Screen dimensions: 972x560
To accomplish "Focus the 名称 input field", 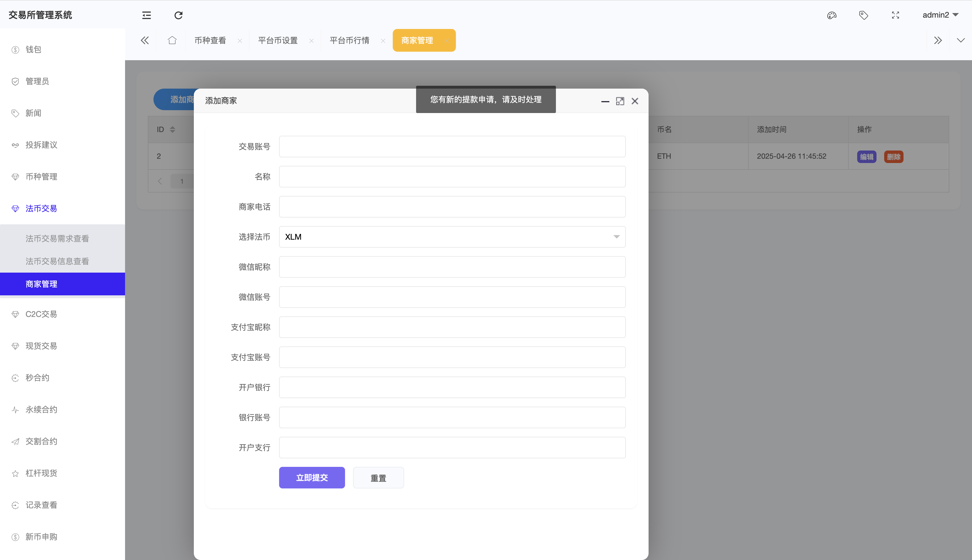I will pyautogui.click(x=452, y=177).
